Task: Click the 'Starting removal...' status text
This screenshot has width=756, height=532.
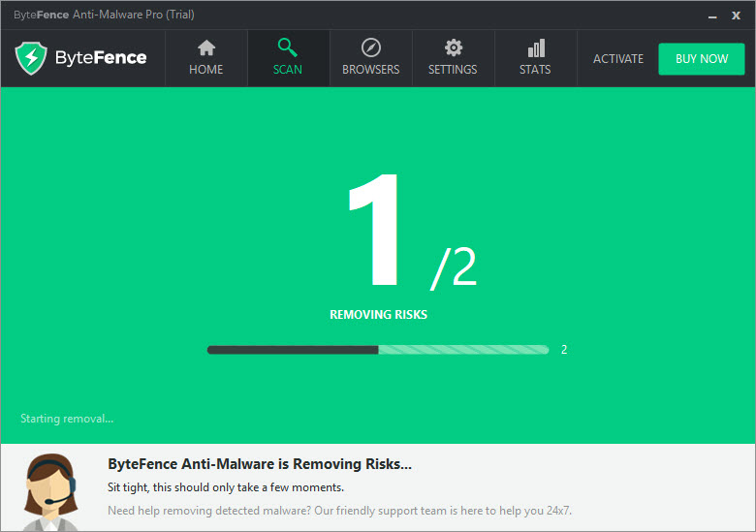Action: (67, 419)
